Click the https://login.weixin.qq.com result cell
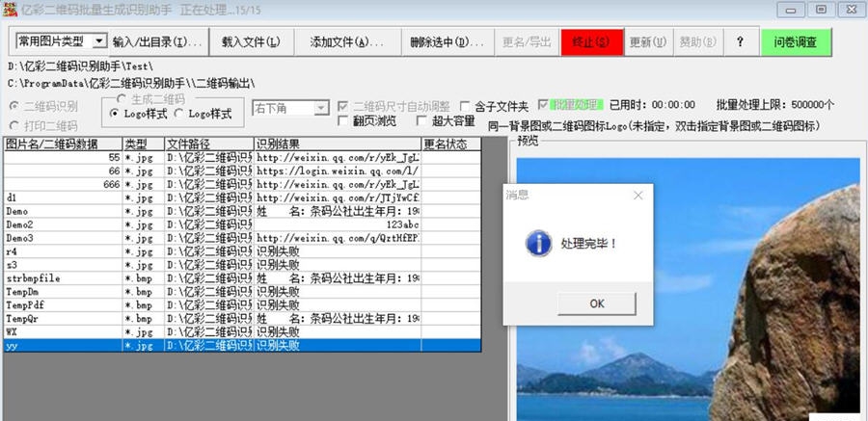Viewport: 868px width, 421px height. coord(338,171)
